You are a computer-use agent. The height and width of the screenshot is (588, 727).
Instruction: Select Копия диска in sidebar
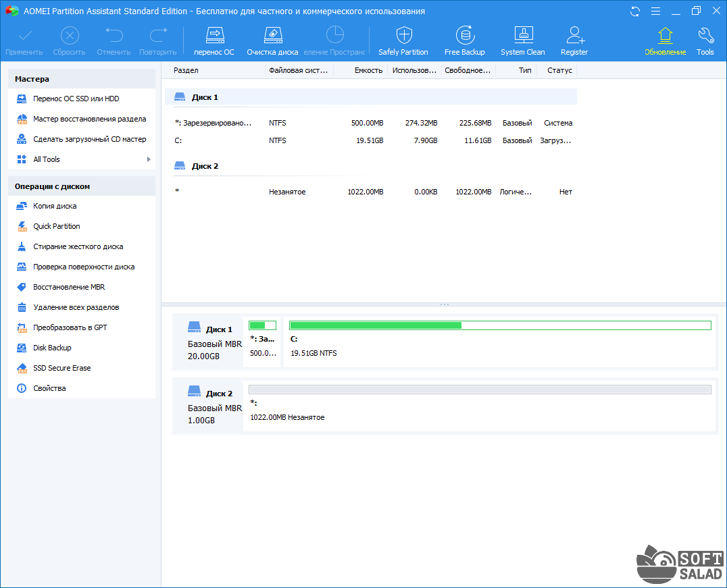[55, 206]
